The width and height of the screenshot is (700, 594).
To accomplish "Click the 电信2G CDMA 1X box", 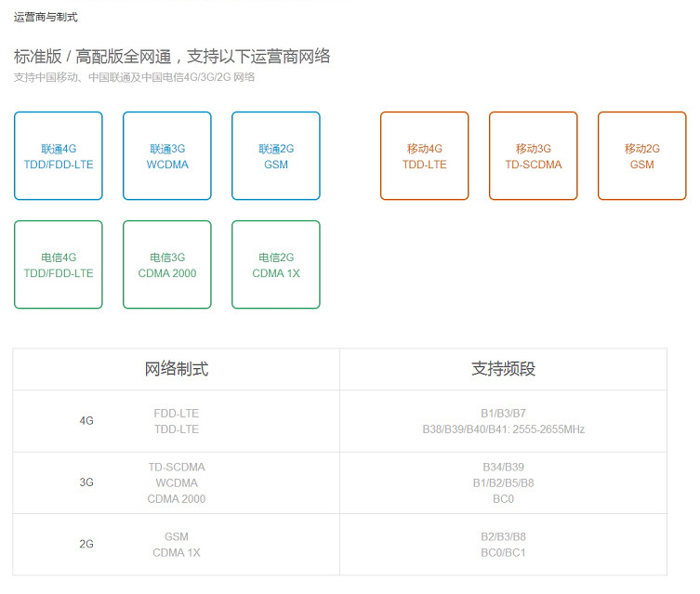I will point(276,265).
